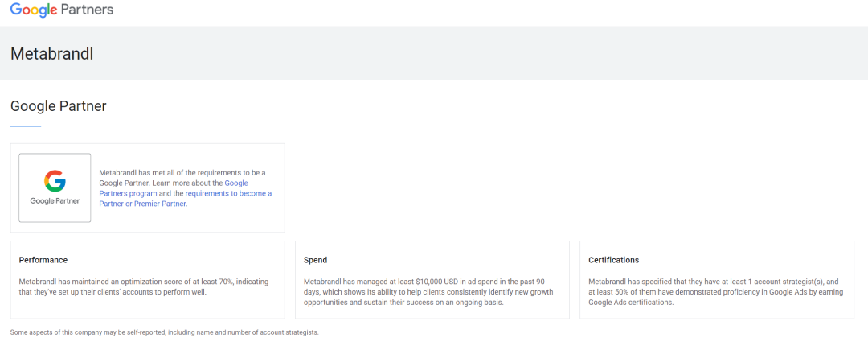Click the self-reported disclaimer footnote
Screen dimensions: 868x342
165,332
